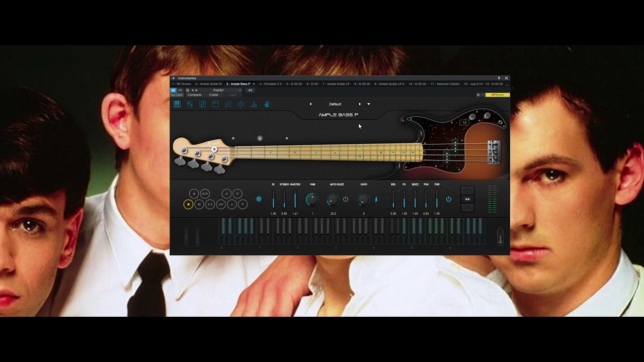Click the yellow highlighted articulation button
The width and height of the screenshot is (644, 362).
click(188, 204)
